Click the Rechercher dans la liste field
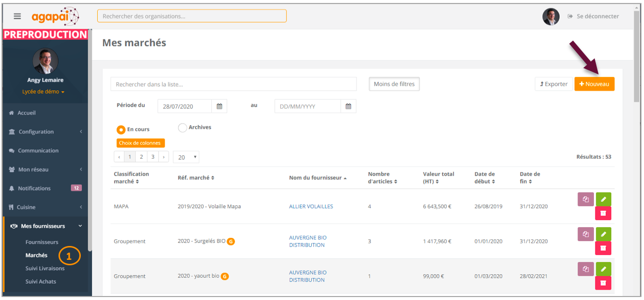This screenshot has width=644, height=300. pos(234,84)
